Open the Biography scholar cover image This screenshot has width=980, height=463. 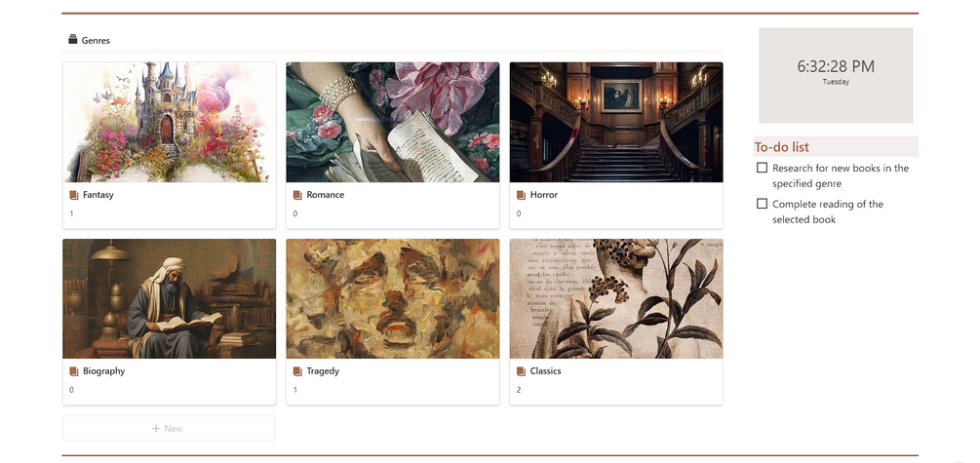click(x=170, y=298)
